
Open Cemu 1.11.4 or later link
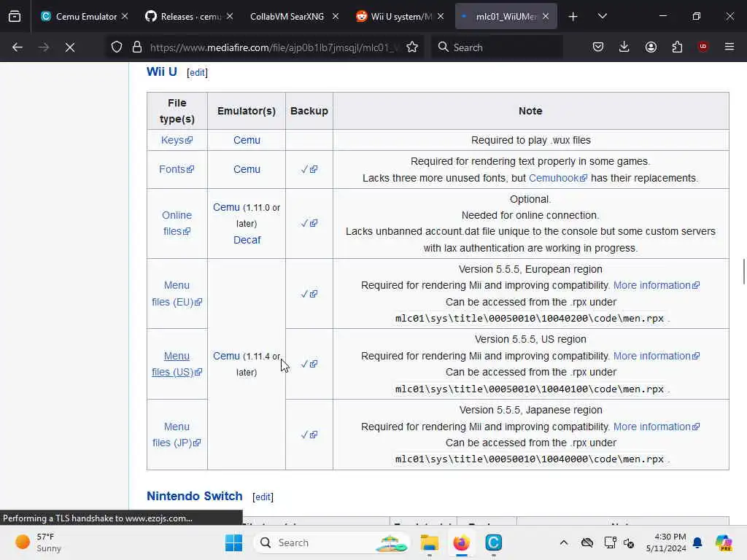click(x=226, y=356)
